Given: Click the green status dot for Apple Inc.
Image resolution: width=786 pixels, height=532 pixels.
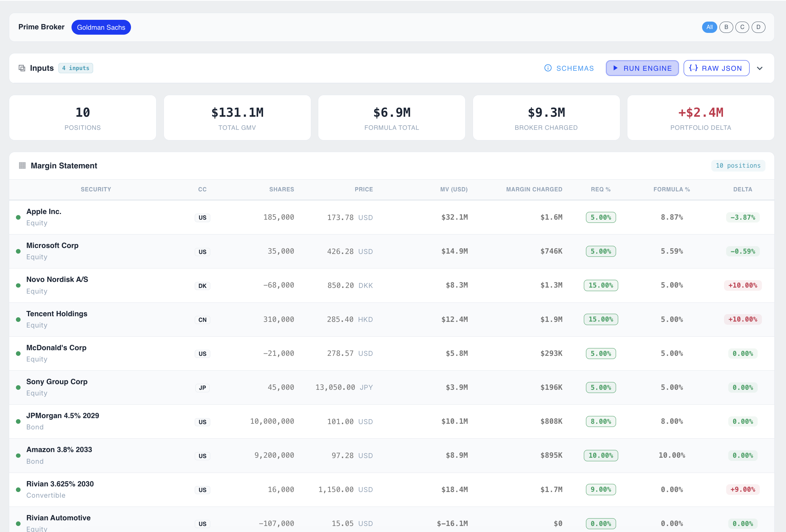Looking at the screenshot, I should click(18, 217).
